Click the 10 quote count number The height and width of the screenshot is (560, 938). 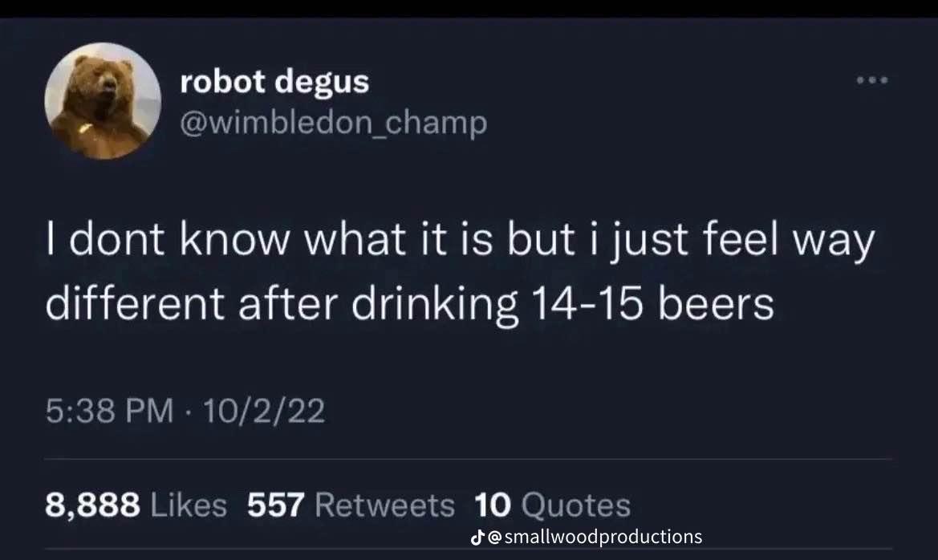coord(493,505)
